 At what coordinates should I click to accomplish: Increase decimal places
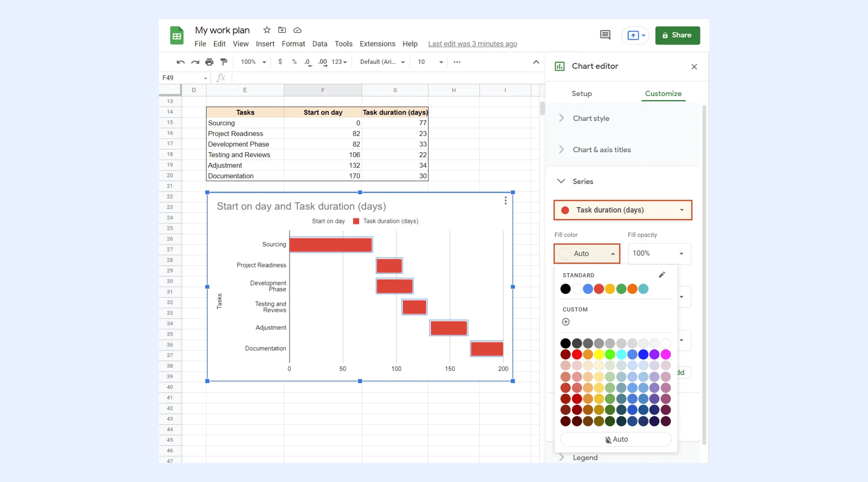(322, 62)
